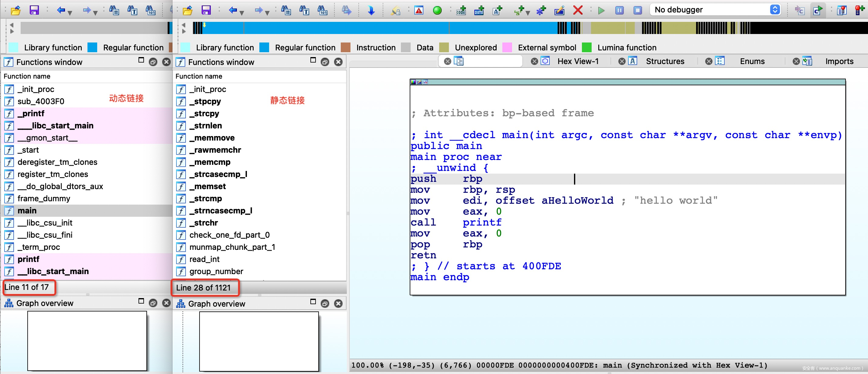This screenshot has width=868, height=374.
Task: Click the Open file icon in right toolbar
Action: (x=188, y=10)
